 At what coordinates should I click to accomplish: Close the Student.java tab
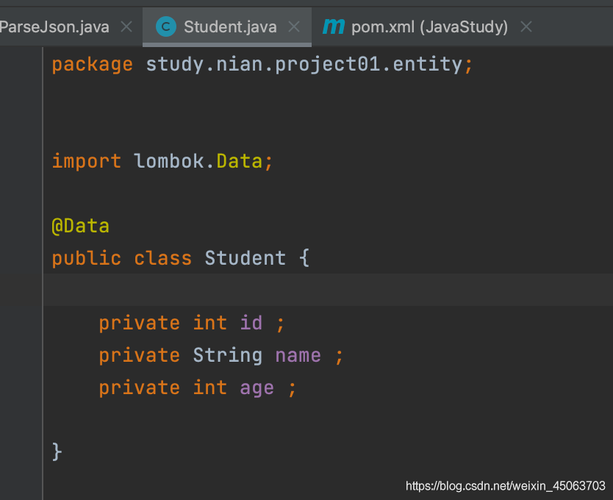[294, 27]
